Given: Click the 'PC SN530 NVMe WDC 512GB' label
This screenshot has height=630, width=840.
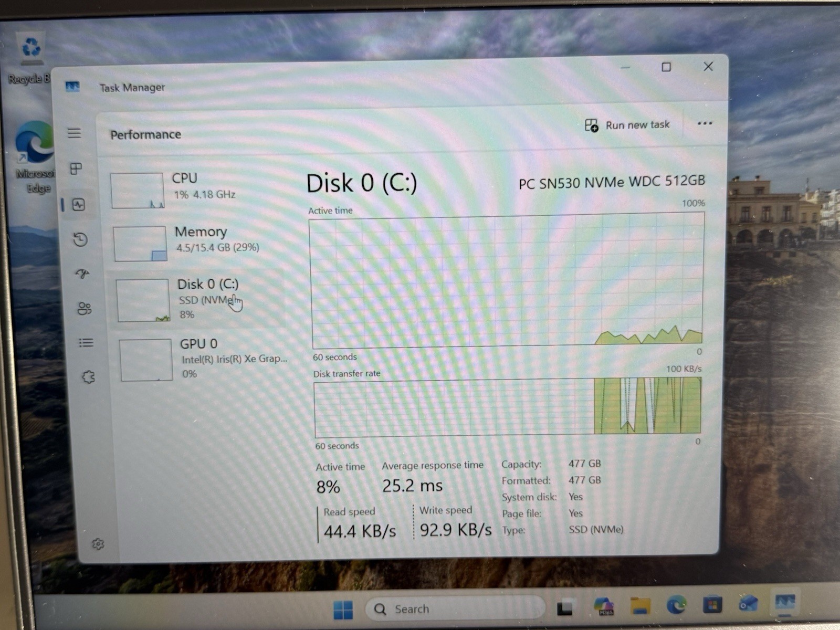Looking at the screenshot, I should point(612,182).
